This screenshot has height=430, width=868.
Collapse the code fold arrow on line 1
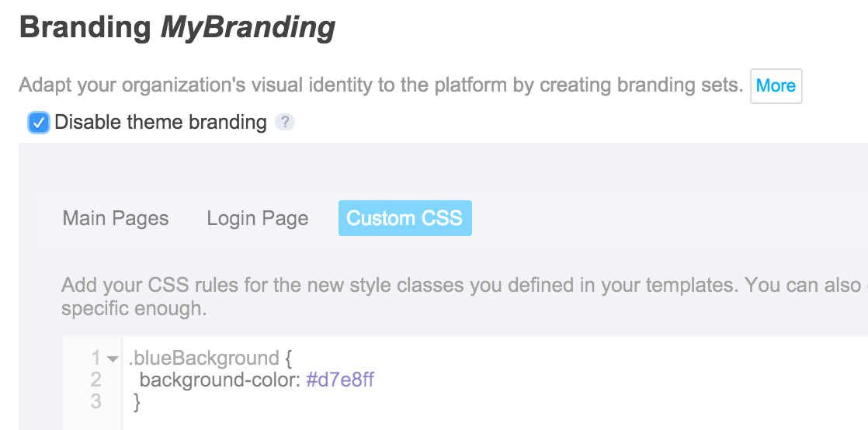click(x=113, y=359)
